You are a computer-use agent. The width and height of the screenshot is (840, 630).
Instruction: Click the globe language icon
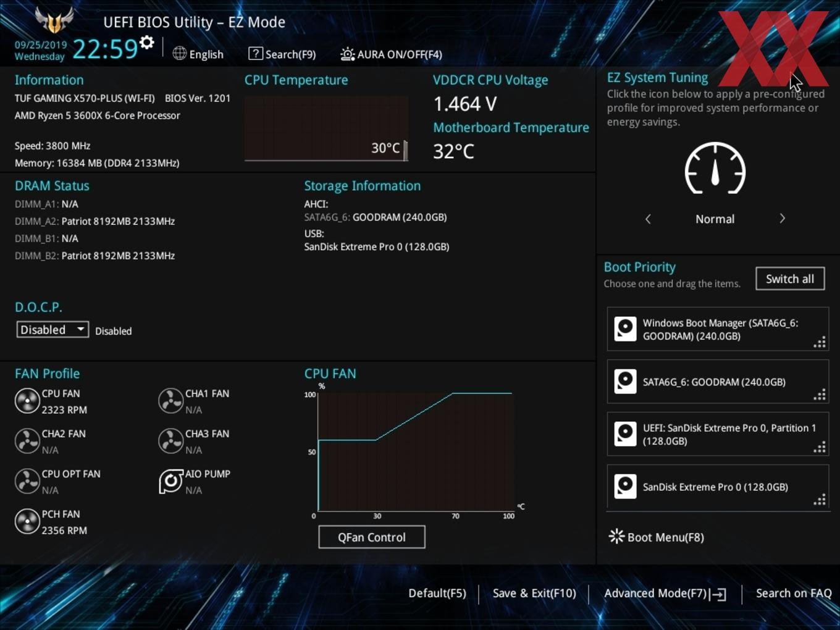(x=180, y=54)
